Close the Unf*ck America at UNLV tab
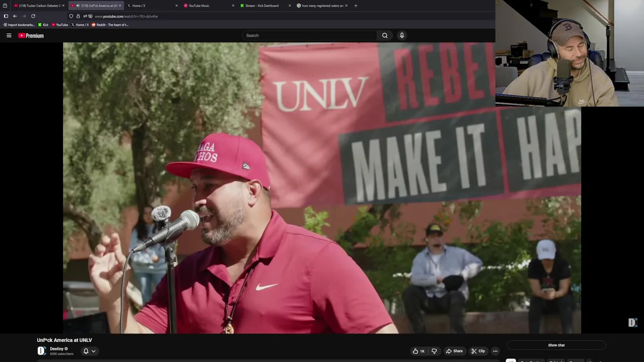The width and height of the screenshot is (644, 362). click(x=120, y=6)
